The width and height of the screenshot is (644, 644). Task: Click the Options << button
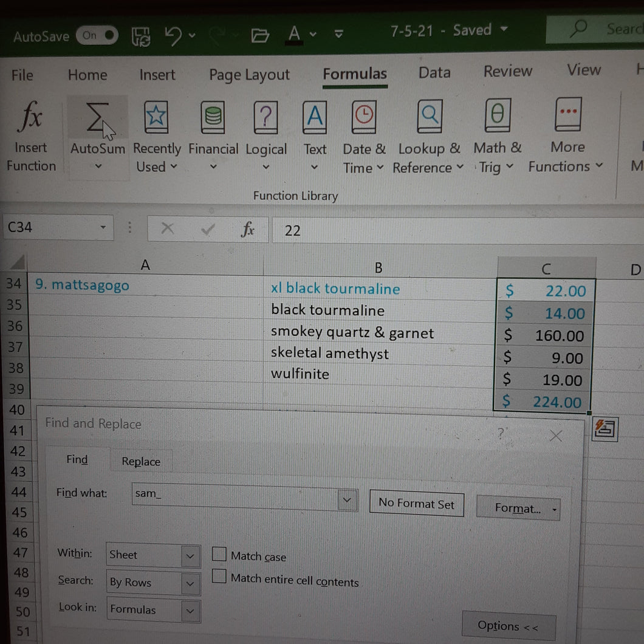[x=509, y=626]
